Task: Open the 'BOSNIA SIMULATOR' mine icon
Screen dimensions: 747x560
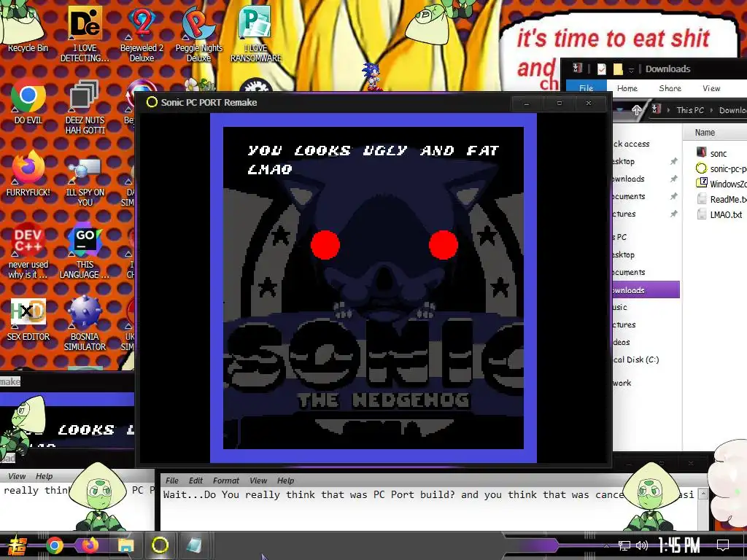Action: (85, 324)
